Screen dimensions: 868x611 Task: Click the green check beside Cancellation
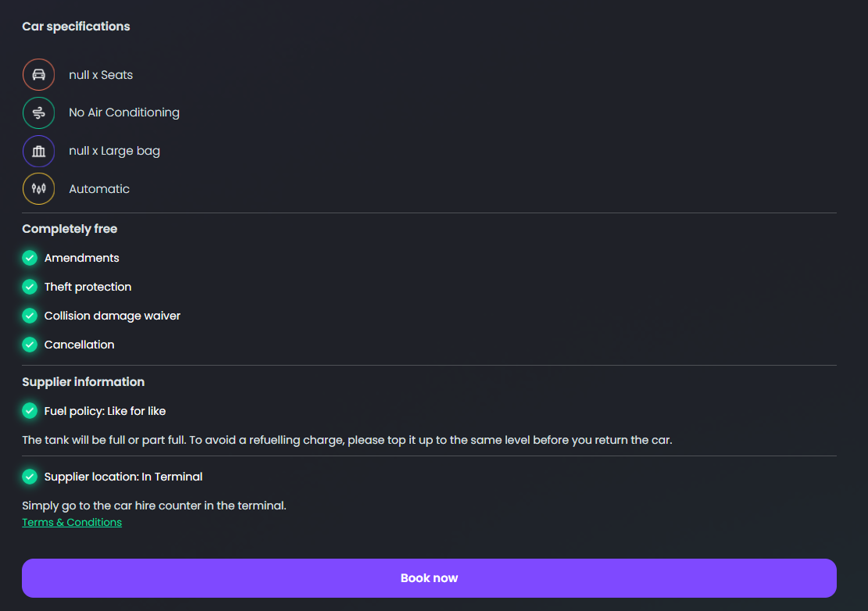point(30,345)
